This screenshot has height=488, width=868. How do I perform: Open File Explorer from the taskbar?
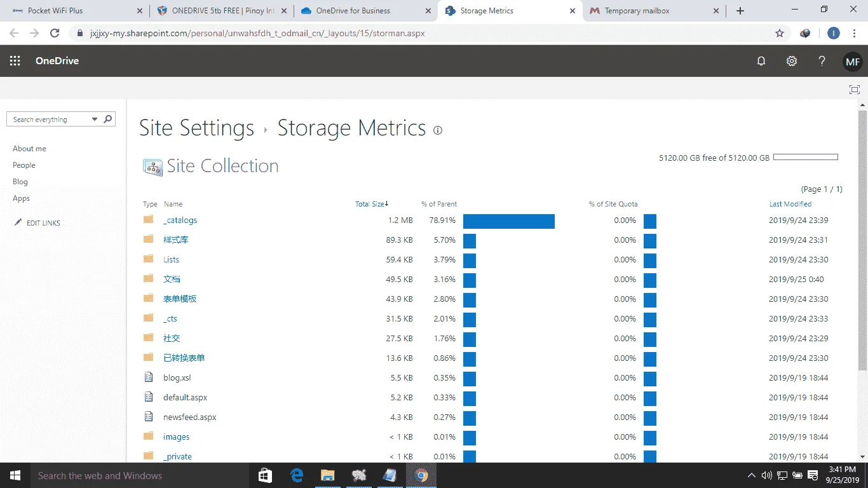click(328, 475)
